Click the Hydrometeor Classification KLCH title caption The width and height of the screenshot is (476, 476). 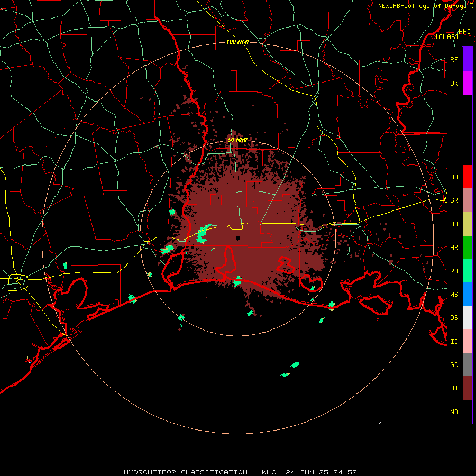pos(240,472)
